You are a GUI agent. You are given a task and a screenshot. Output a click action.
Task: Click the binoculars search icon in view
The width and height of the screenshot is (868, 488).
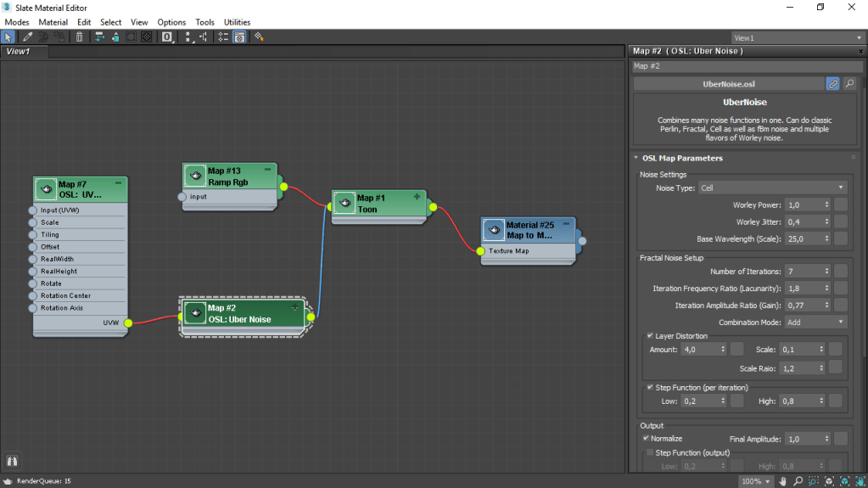(13, 460)
